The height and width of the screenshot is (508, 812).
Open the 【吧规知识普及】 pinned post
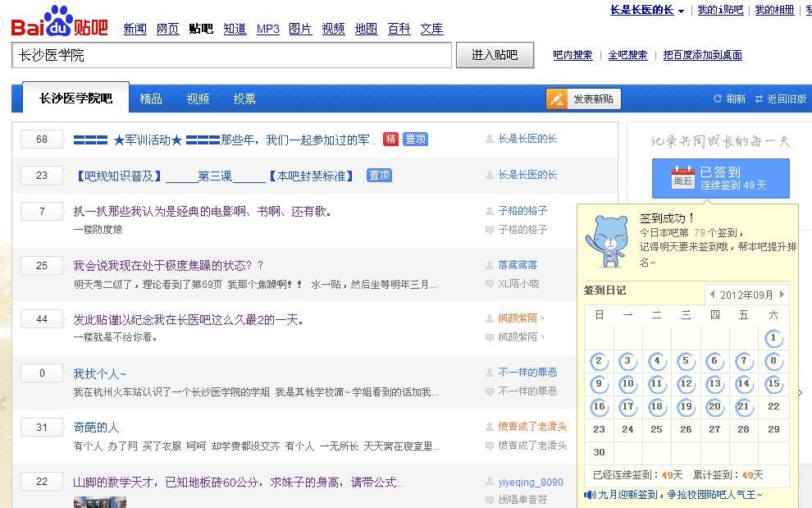coord(214,176)
